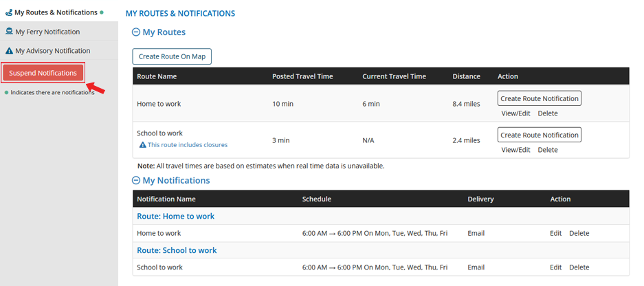The height and width of the screenshot is (286, 644).
Task: Delete the School to work route
Action: (548, 150)
